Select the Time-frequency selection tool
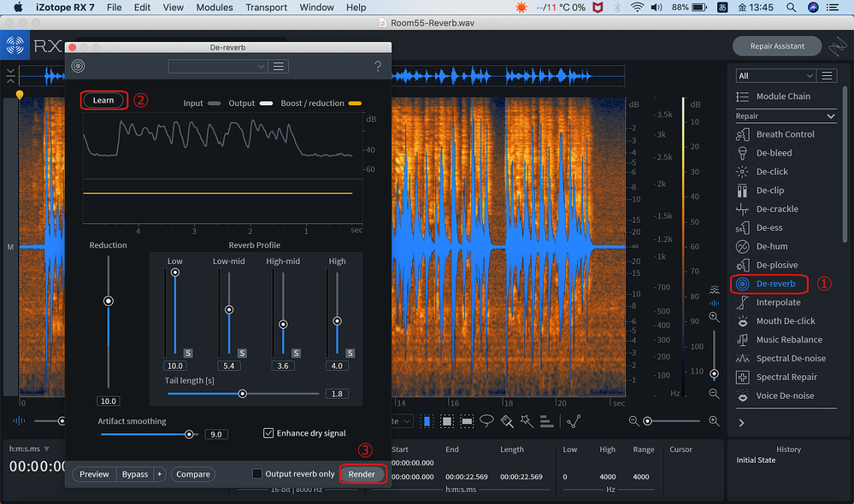Screen dimensions: 854x504 pos(447,421)
